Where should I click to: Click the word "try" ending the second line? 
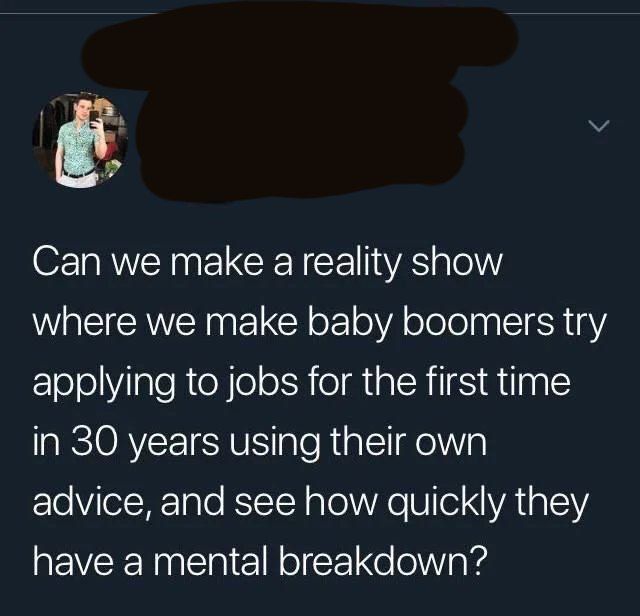[x=586, y=324]
